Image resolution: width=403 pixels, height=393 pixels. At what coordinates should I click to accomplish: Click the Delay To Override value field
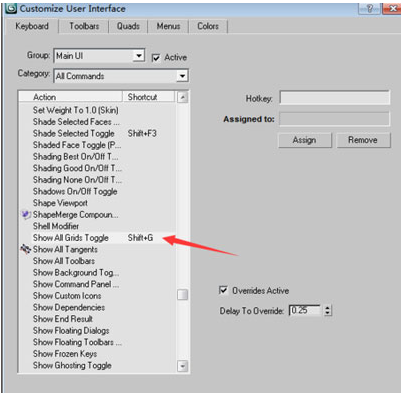pyautogui.click(x=305, y=310)
